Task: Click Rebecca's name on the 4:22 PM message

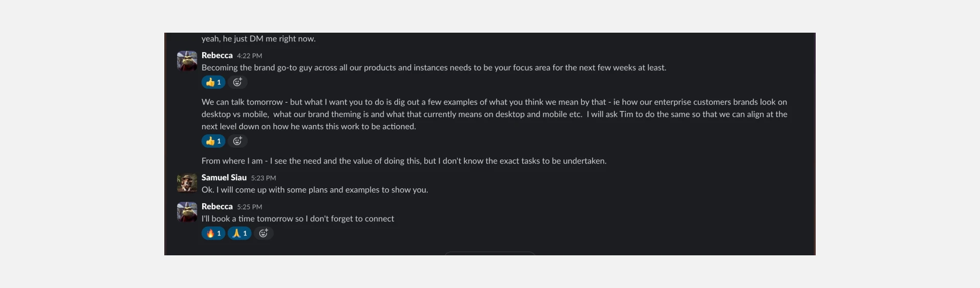Action: tap(217, 55)
